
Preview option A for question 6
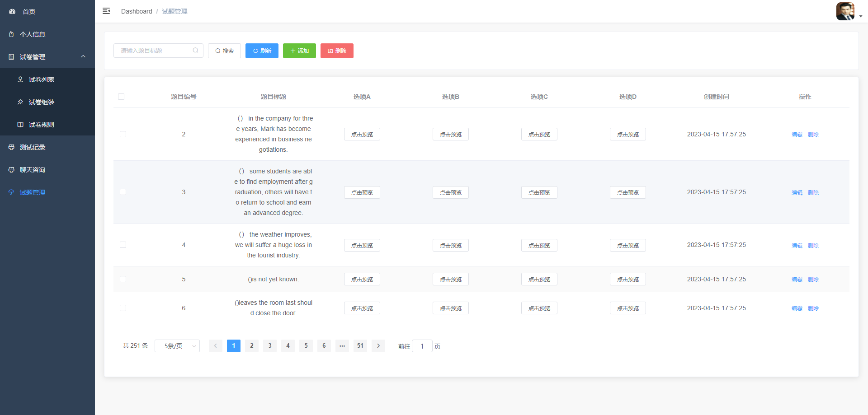tap(362, 308)
